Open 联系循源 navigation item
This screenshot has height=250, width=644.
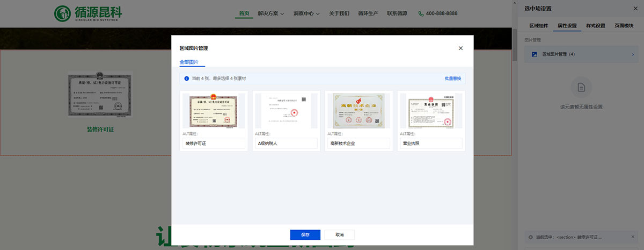(x=397, y=13)
